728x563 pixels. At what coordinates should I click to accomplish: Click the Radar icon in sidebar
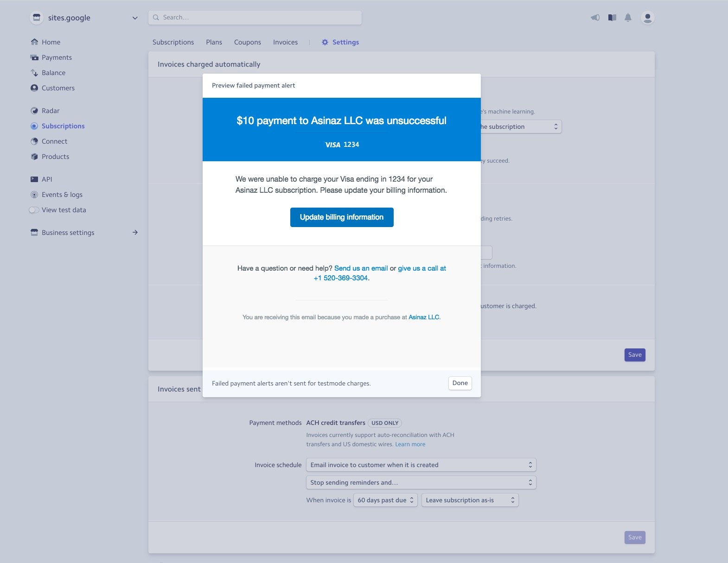(x=34, y=111)
